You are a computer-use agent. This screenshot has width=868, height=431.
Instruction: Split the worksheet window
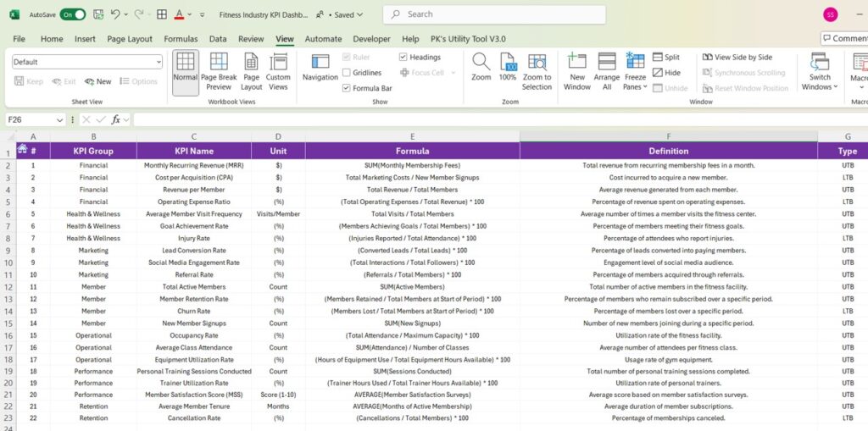pos(666,57)
